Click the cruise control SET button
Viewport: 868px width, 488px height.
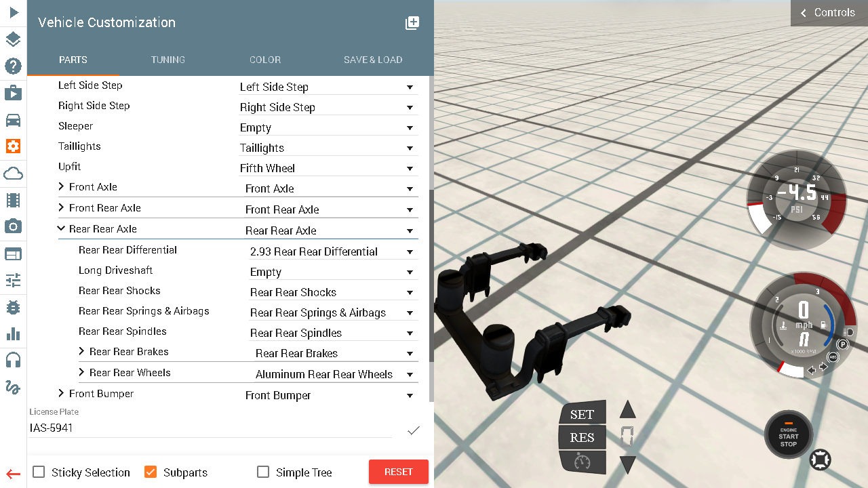[582, 414]
